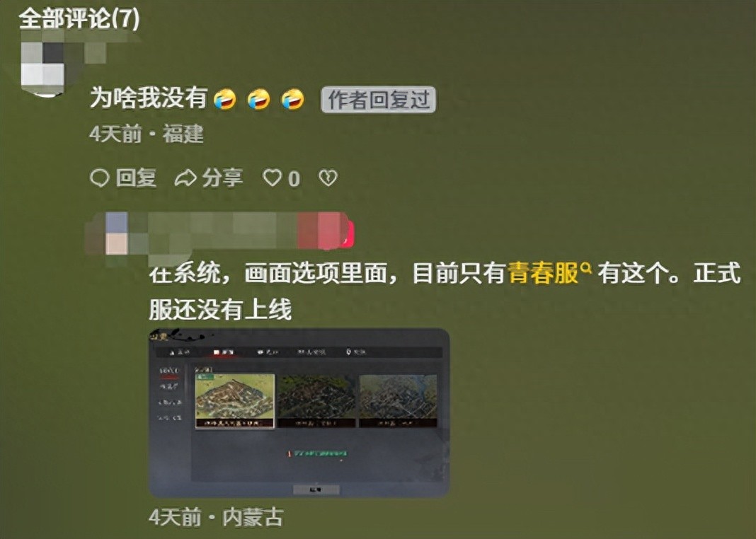
Task: Choose the bright highlighted city map thumbnail
Action: (x=234, y=401)
